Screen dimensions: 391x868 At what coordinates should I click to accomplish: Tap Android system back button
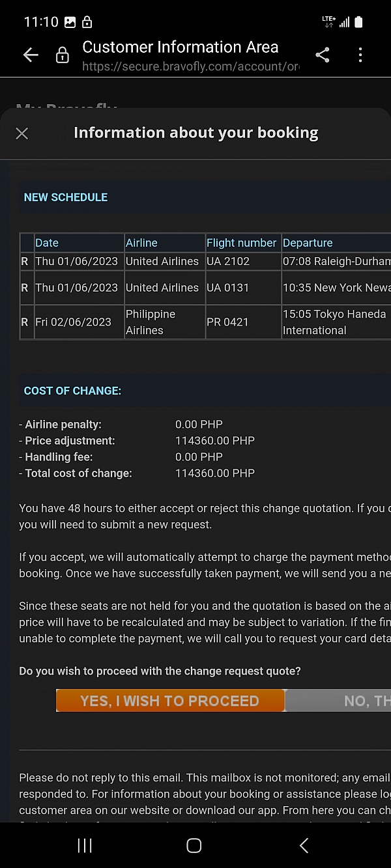click(304, 845)
